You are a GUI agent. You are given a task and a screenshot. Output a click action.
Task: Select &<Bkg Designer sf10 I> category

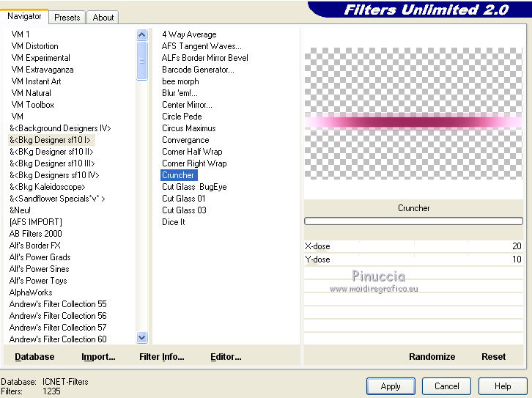51,140
